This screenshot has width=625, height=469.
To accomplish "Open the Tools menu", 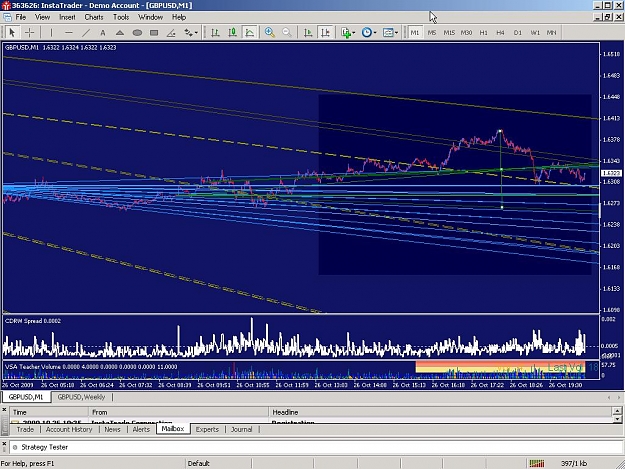I will click(x=121, y=17).
